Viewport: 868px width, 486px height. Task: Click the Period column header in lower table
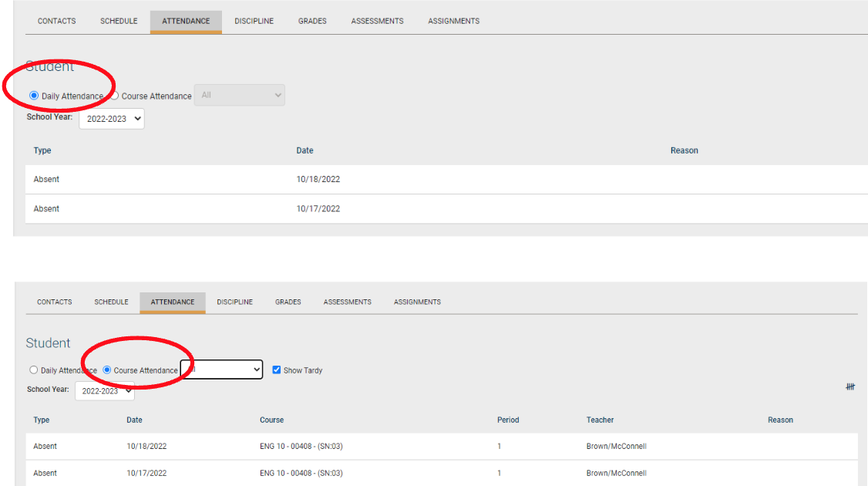coord(508,420)
